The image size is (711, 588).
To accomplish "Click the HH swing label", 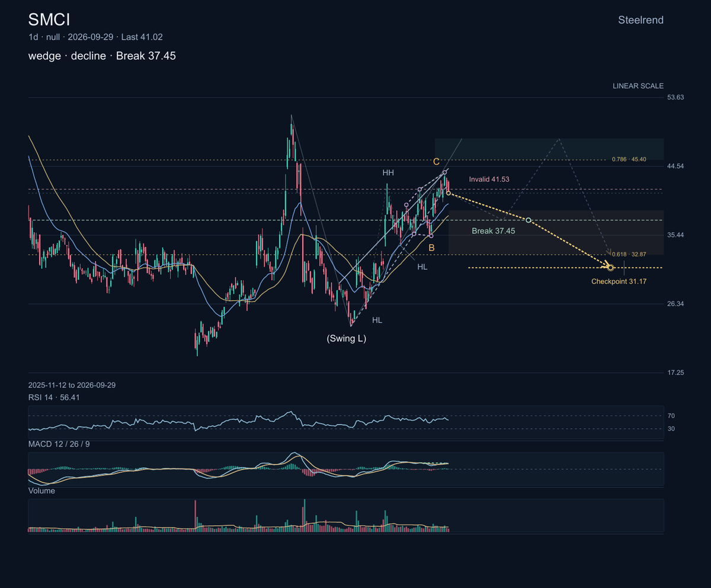I will point(388,172).
